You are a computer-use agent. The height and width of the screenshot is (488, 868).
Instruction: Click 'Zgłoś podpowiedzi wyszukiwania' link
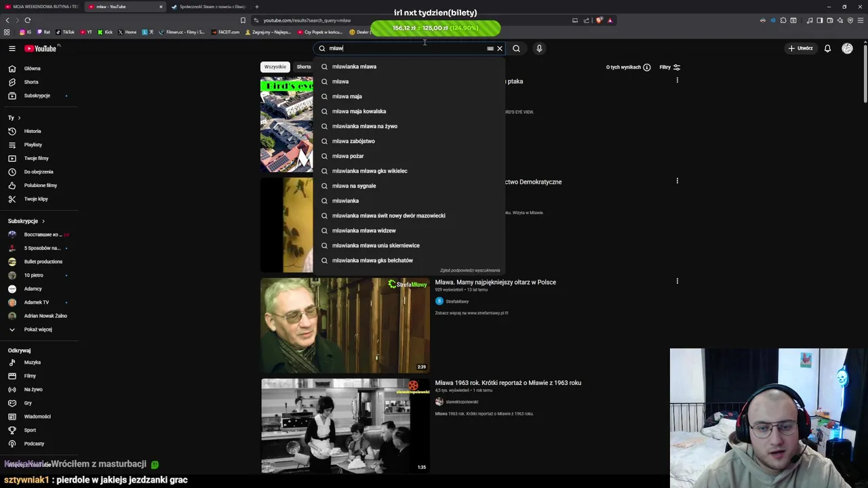point(470,270)
